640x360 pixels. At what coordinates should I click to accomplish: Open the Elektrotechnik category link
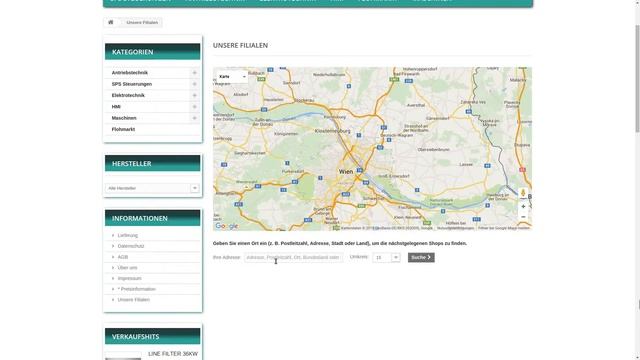tap(128, 95)
